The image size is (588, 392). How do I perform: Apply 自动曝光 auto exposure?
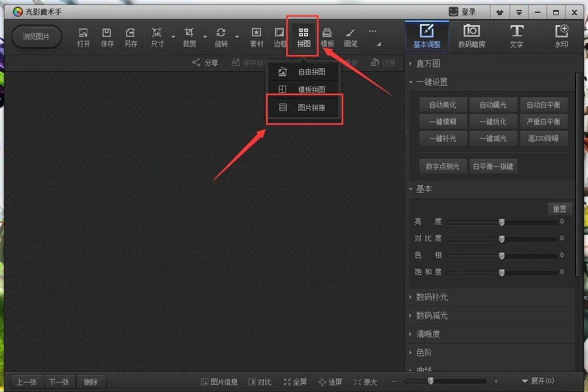coord(493,105)
